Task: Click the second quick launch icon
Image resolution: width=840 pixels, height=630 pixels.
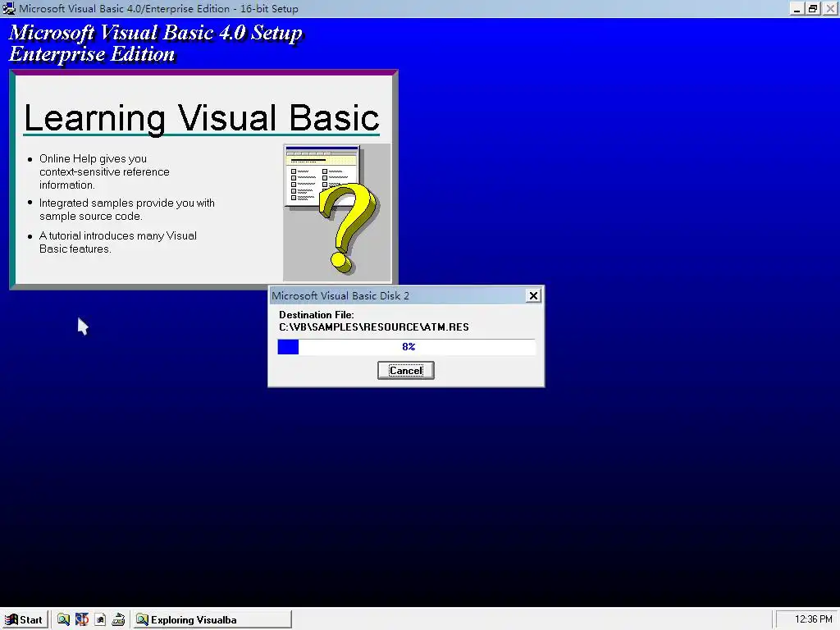Action: pos(81,619)
